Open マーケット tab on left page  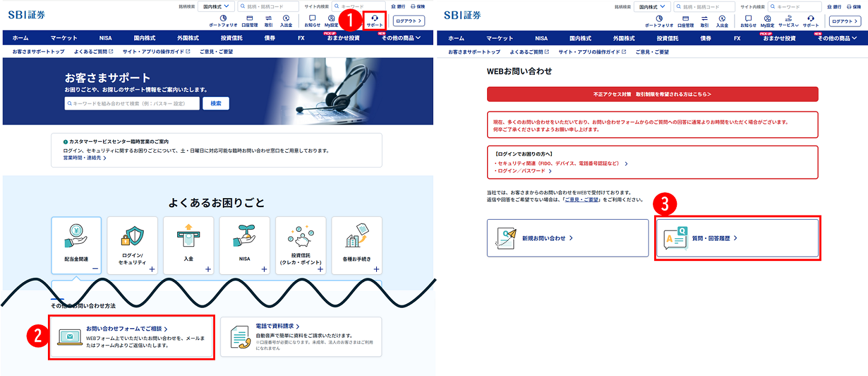coord(63,38)
